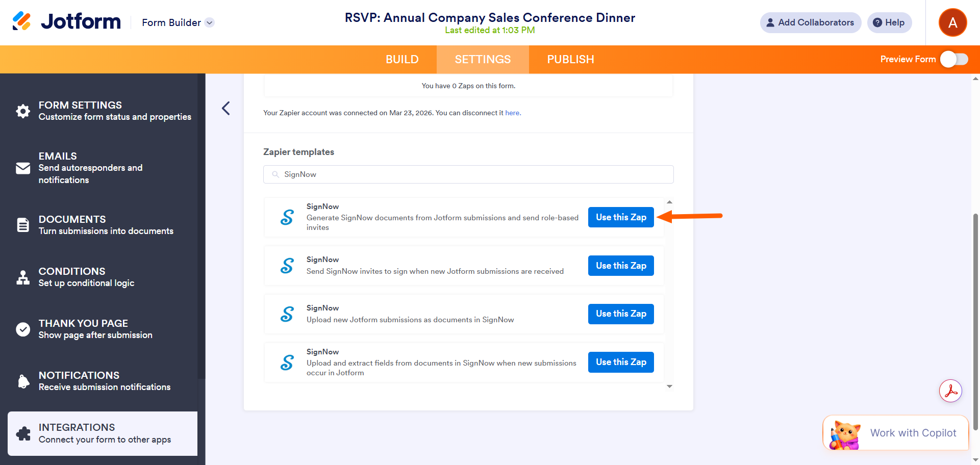Click the Form Settings gear icon

tap(23, 111)
